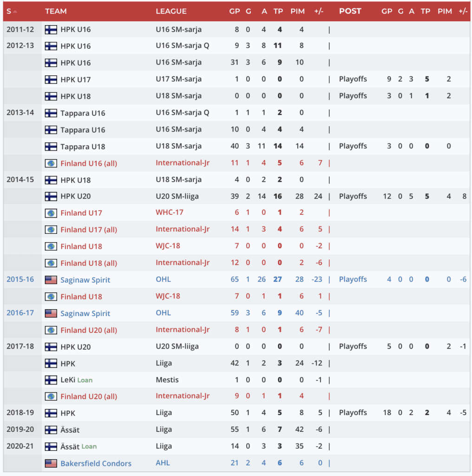Image resolution: width=472 pixels, height=476 pixels.
Task: Toggle the sort arrow beside the S header
Action: (15, 11)
